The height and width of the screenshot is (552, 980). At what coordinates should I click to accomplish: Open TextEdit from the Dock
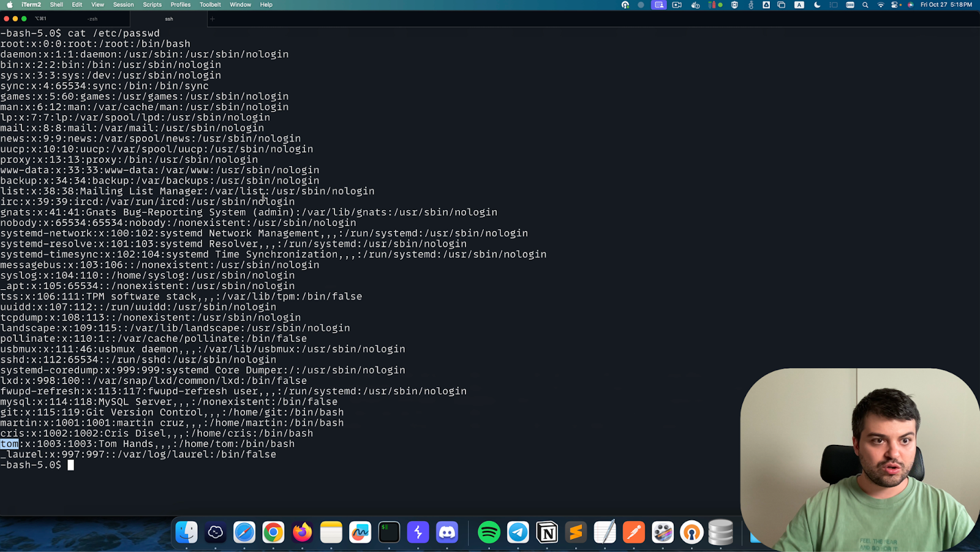605,532
